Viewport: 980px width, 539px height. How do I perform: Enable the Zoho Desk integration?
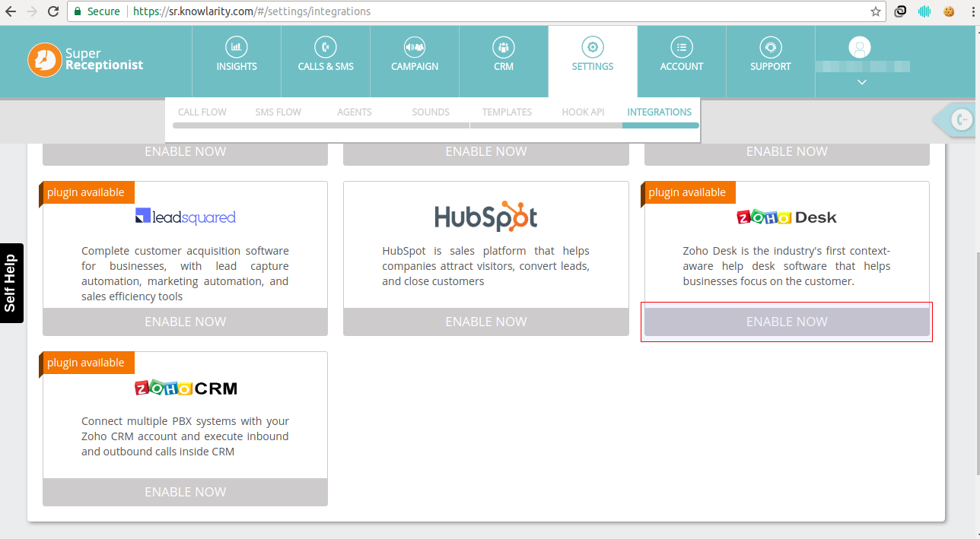pyautogui.click(x=787, y=322)
